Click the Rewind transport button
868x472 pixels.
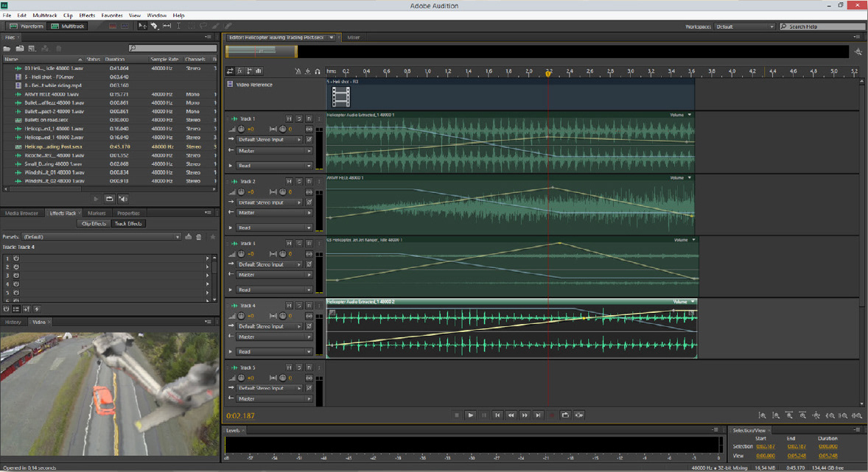511,415
